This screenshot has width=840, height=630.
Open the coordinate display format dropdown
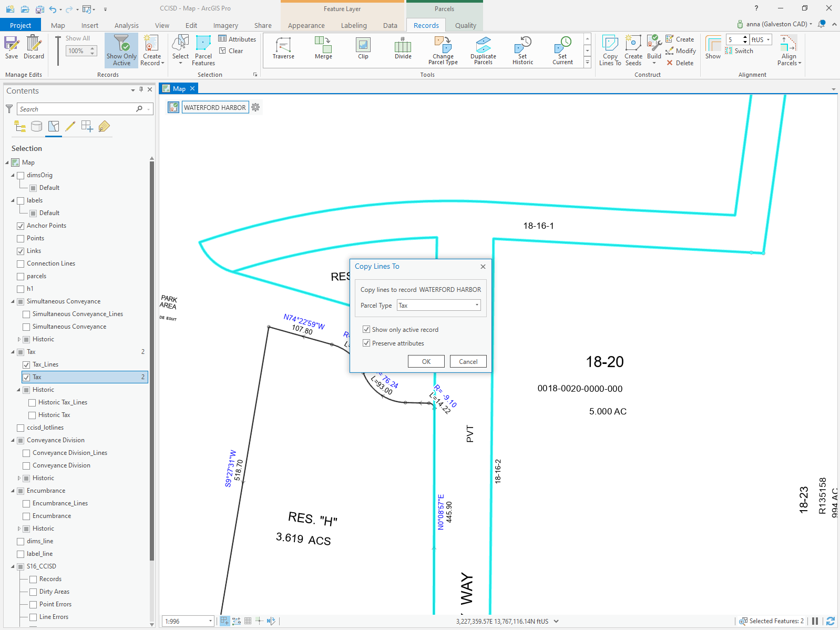pyautogui.click(x=556, y=621)
